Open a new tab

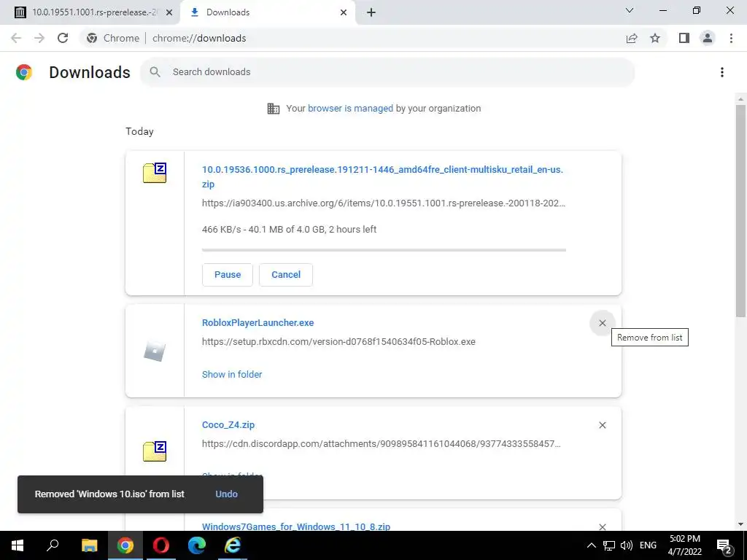(371, 12)
